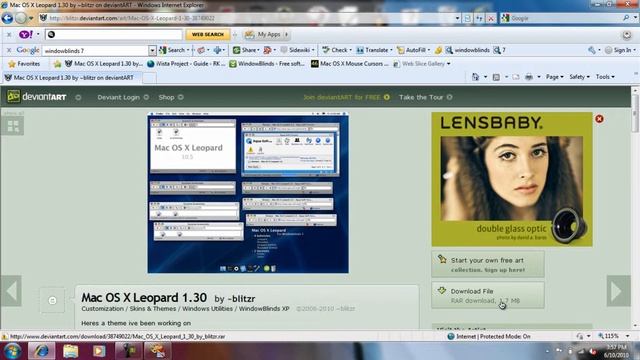Click the Home icon in command bar
The width and height of the screenshot is (640, 360).
[x=475, y=77]
